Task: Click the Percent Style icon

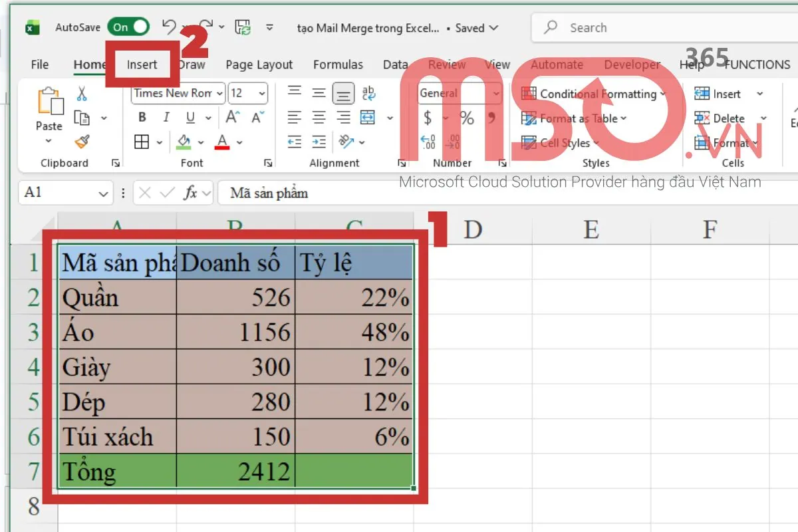Action: click(465, 118)
